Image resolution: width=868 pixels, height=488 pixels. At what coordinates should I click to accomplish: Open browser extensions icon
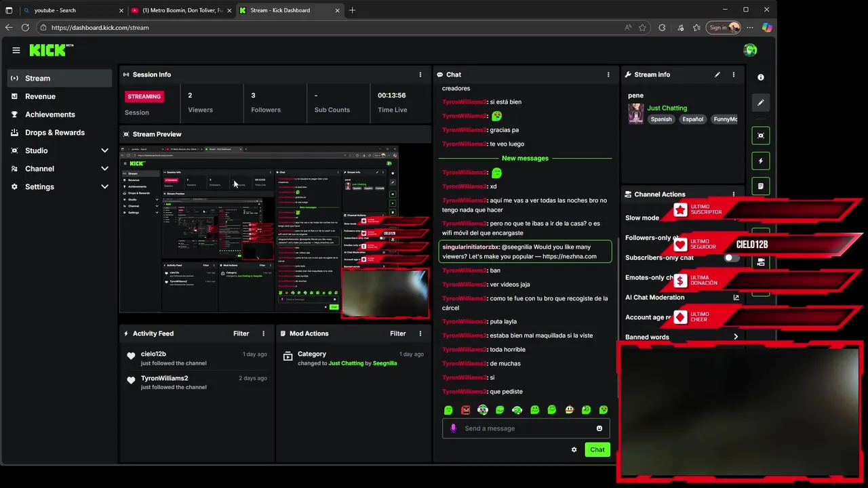[662, 28]
